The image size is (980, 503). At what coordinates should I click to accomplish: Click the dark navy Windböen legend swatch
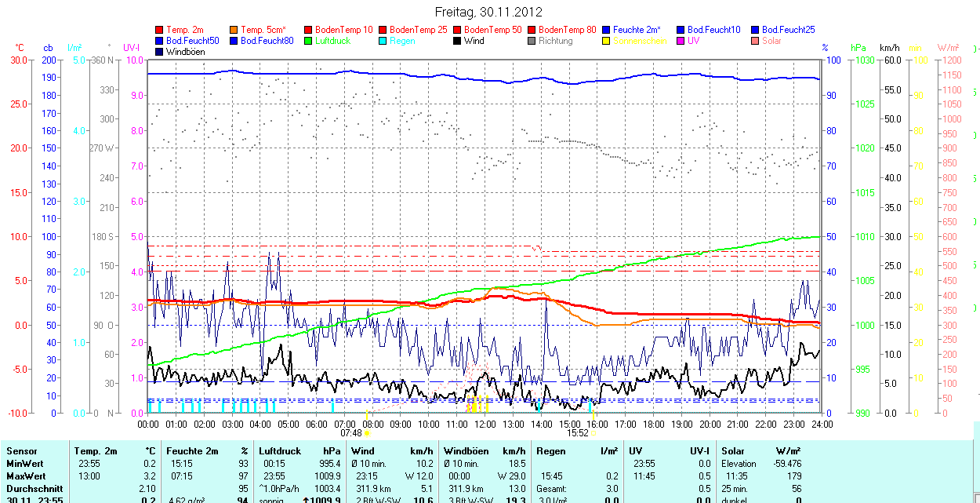click(x=160, y=52)
